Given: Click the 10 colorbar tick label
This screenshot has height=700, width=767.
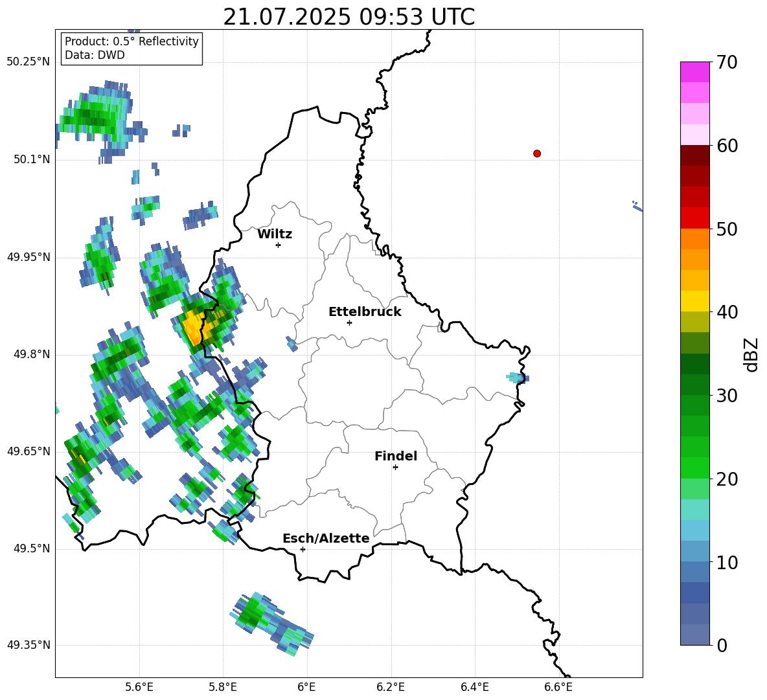Looking at the screenshot, I should 727,562.
